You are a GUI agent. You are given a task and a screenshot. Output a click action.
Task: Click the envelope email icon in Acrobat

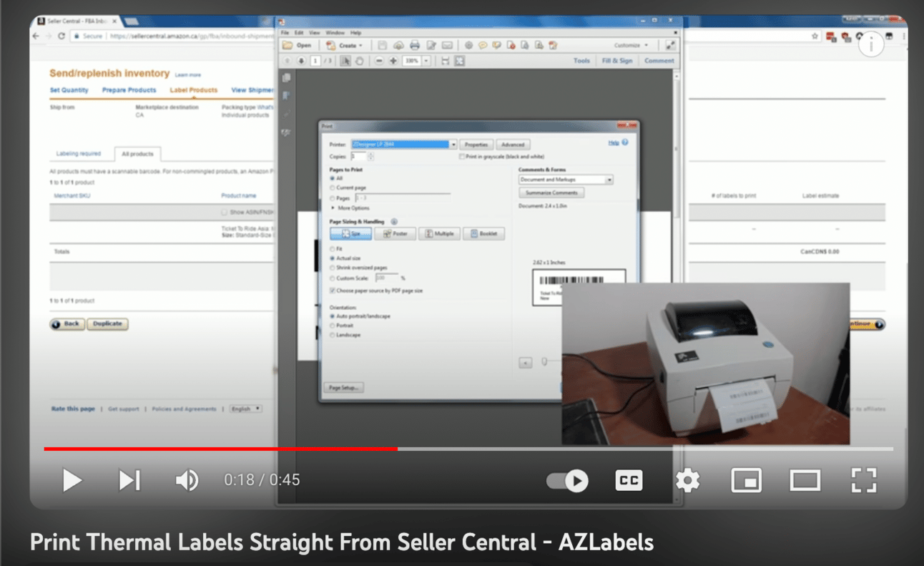[x=447, y=45]
